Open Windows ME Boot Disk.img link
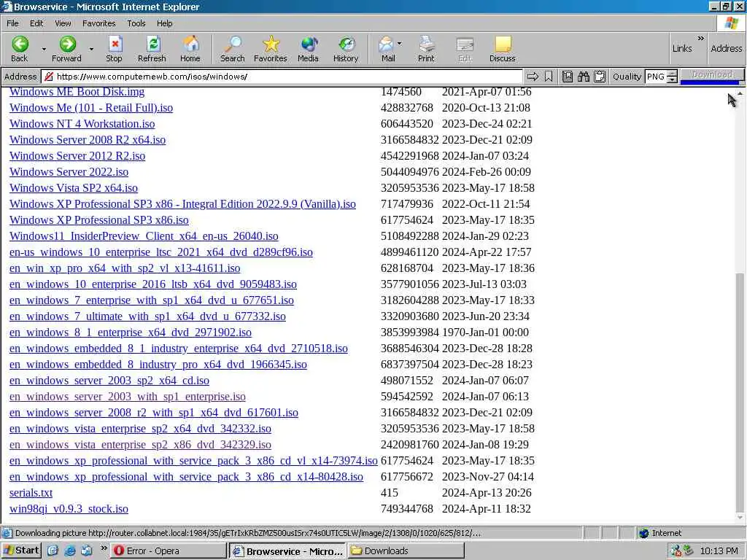The height and width of the screenshot is (560, 747). 77,92
